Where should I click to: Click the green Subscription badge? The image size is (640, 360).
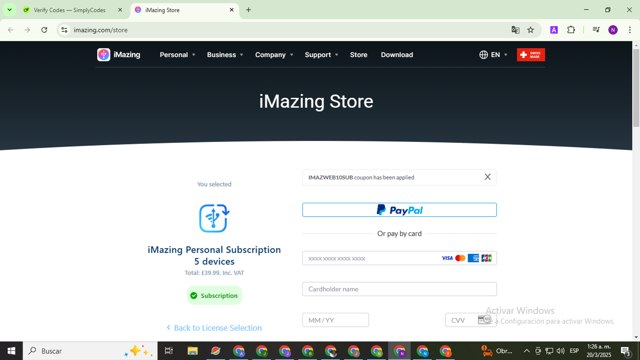click(x=214, y=296)
